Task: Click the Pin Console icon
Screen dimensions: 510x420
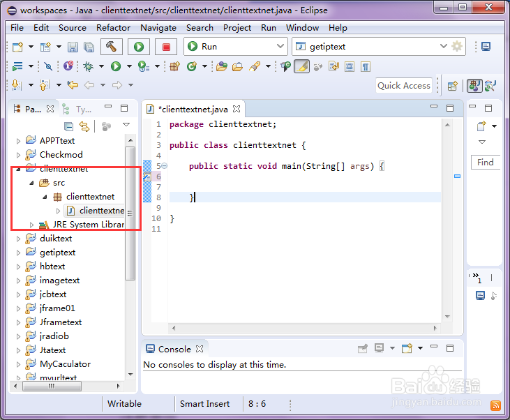Action: point(363,349)
